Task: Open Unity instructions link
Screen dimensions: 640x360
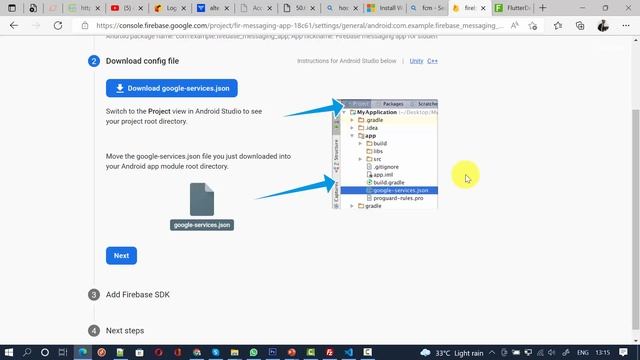Action: pos(416,61)
